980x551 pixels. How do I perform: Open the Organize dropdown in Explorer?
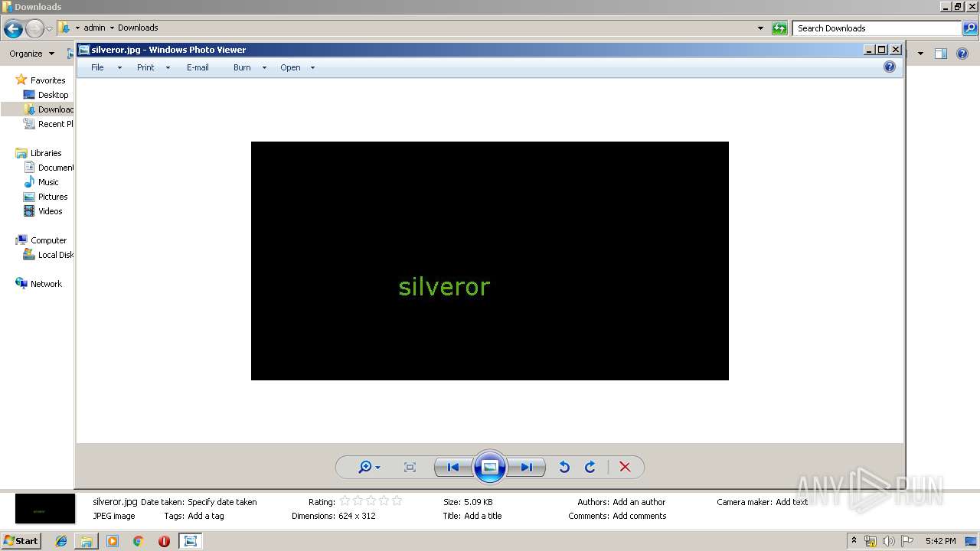31,54
